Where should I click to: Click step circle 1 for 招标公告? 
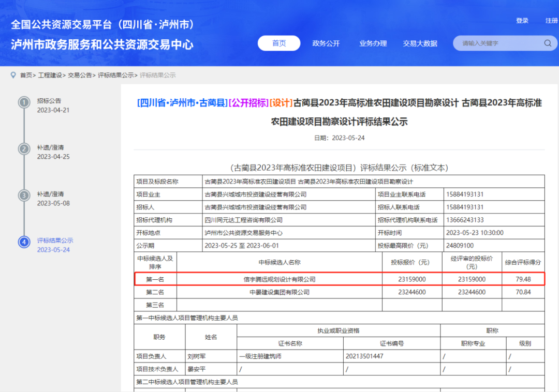24,102
